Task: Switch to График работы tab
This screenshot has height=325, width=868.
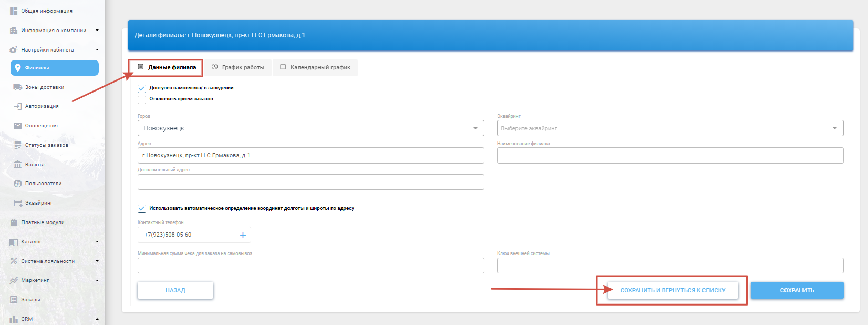Action: (x=238, y=67)
